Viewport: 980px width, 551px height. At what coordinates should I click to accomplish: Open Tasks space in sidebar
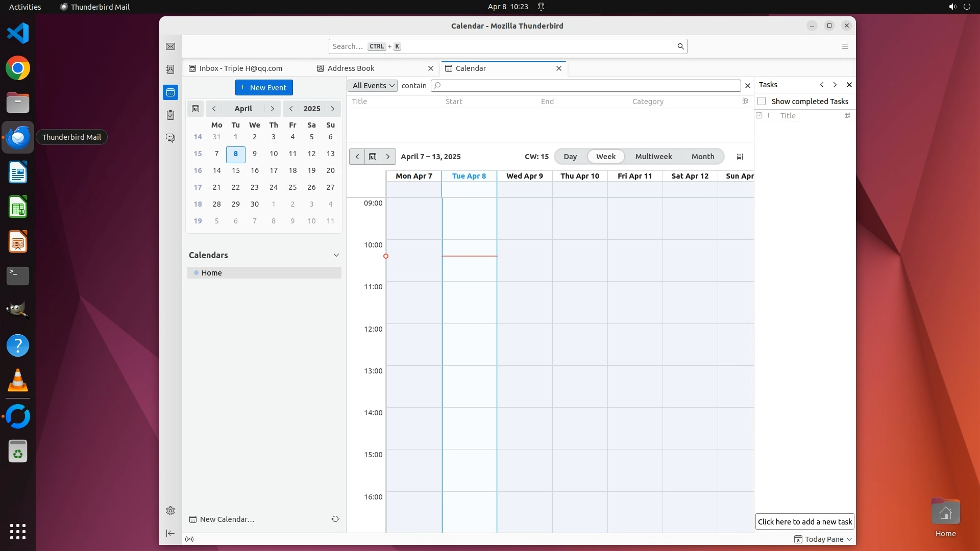(x=170, y=115)
